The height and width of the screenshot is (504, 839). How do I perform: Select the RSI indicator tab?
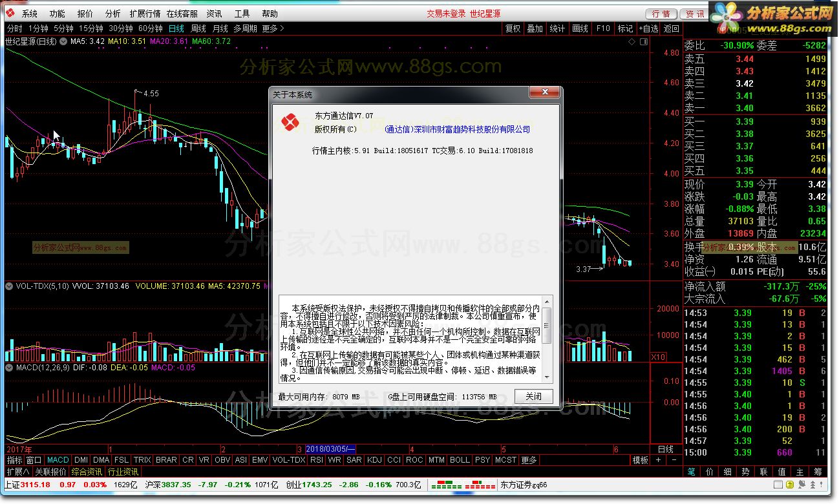[x=317, y=460]
